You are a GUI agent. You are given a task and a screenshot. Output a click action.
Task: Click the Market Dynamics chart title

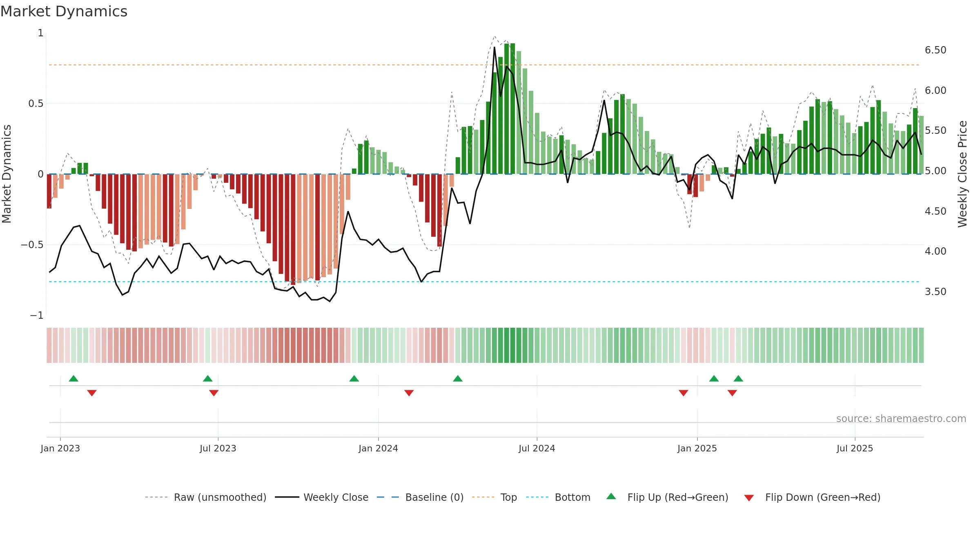pos(64,11)
